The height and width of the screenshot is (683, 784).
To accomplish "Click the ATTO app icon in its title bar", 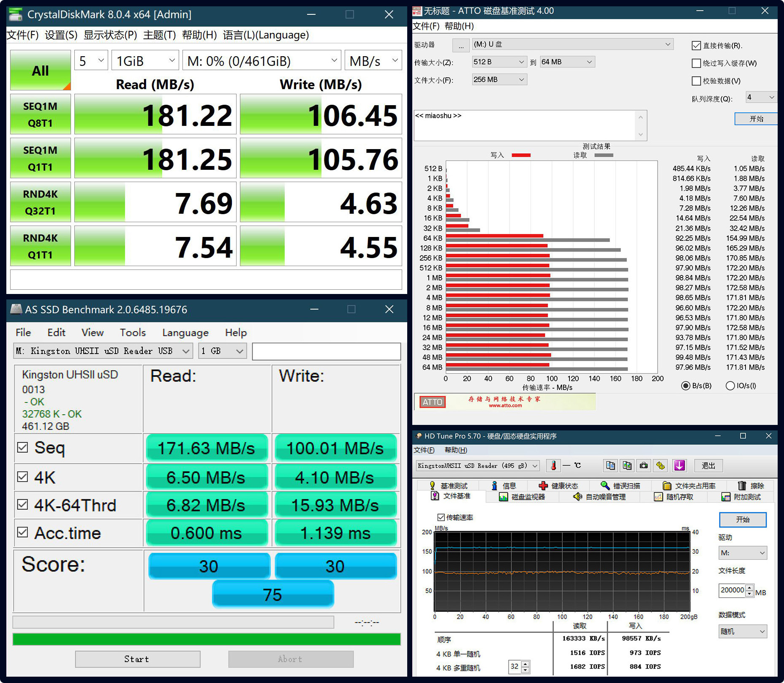I will (x=417, y=11).
